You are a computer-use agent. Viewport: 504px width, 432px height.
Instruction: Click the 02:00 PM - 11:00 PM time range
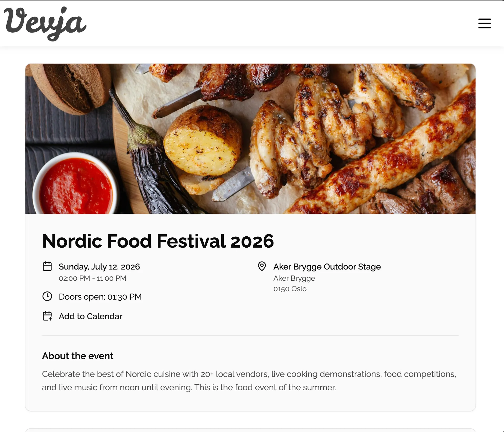click(92, 278)
